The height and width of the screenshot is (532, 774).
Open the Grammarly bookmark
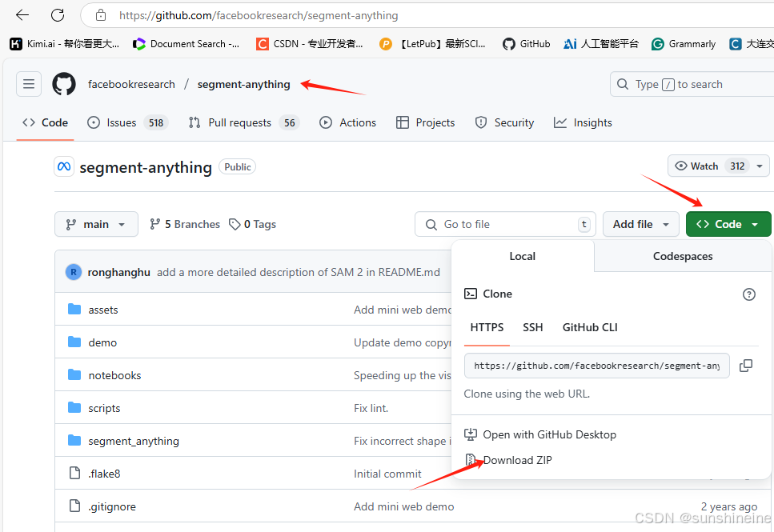click(684, 44)
